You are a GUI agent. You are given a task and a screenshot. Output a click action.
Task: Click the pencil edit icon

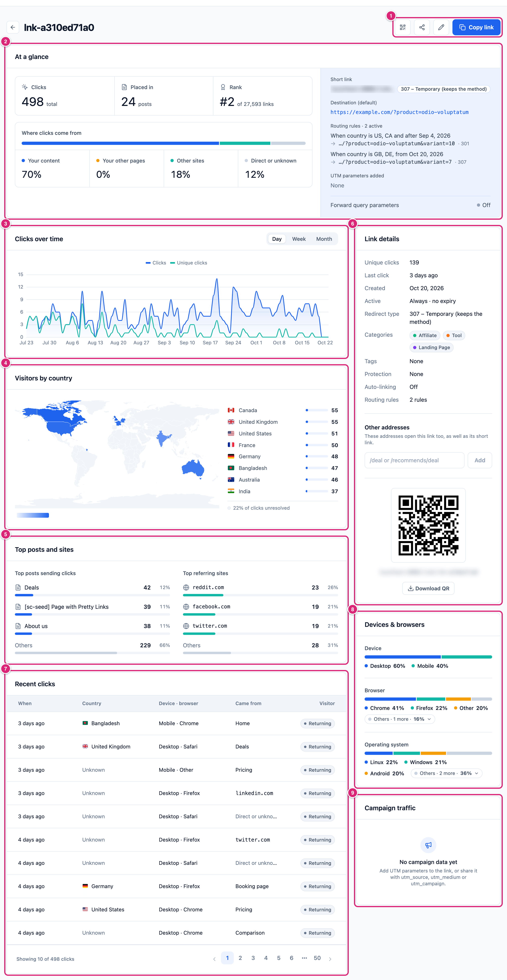pos(441,27)
